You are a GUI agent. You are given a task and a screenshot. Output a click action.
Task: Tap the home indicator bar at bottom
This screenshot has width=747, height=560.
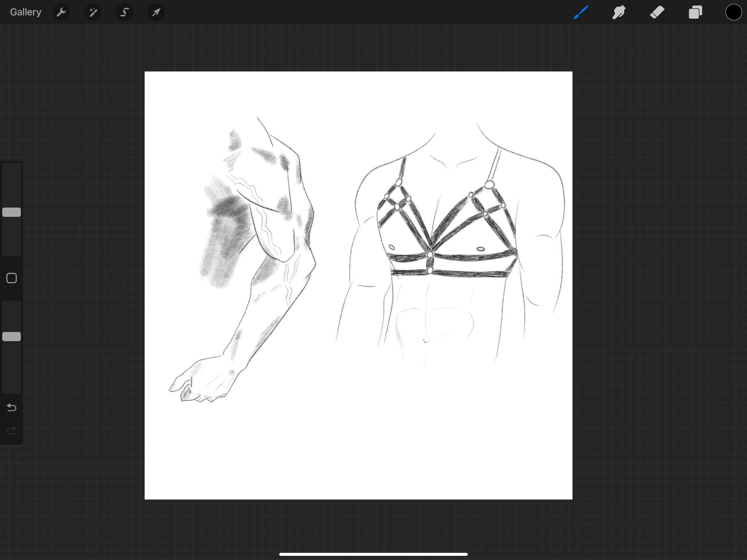coord(373,554)
